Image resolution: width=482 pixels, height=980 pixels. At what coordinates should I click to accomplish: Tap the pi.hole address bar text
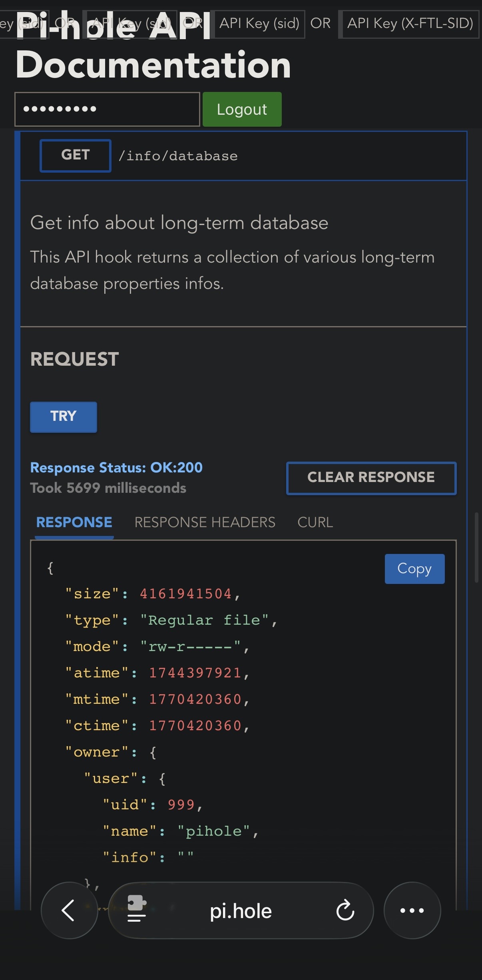pyautogui.click(x=241, y=911)
